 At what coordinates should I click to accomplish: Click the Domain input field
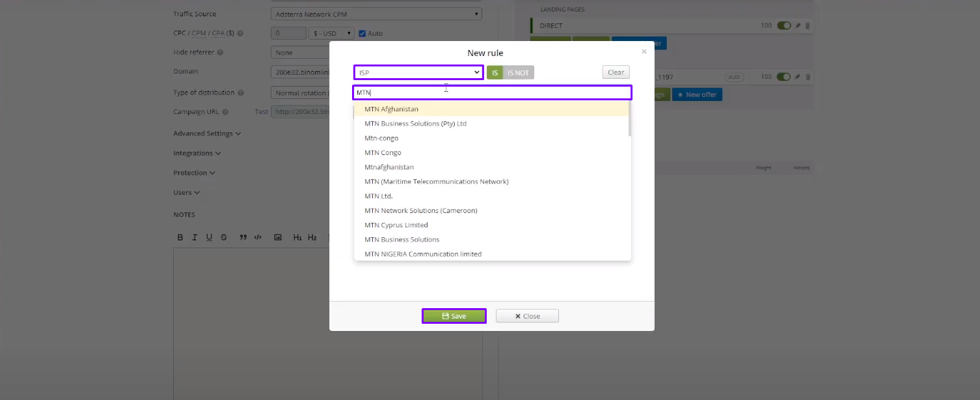(x=300, y=72)
